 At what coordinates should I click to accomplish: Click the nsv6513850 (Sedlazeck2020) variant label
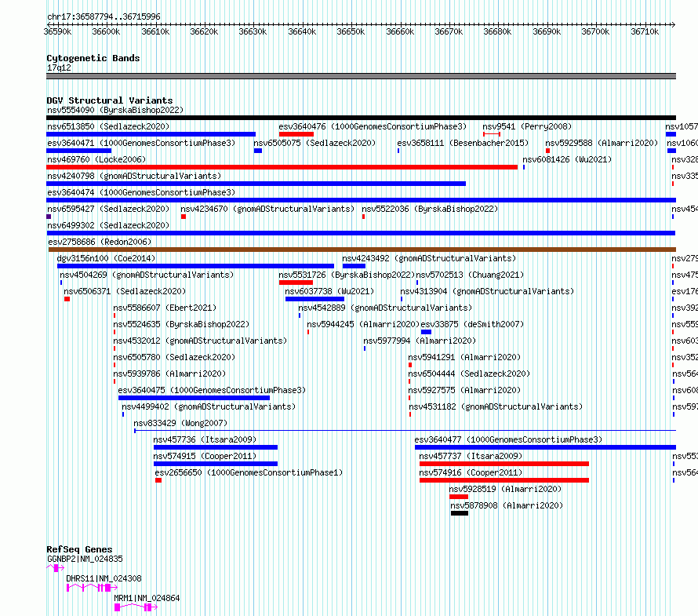[108, 126]
